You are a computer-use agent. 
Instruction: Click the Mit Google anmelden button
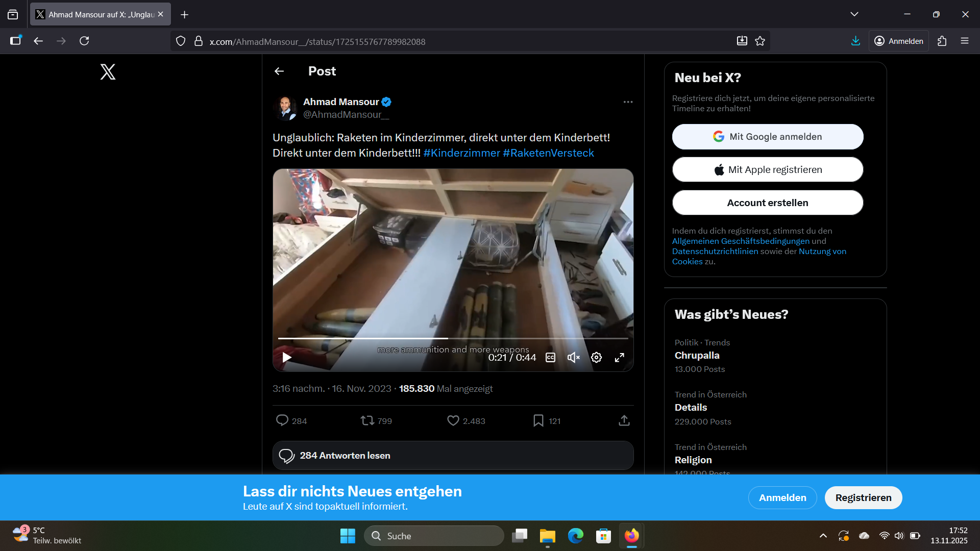coord(767,137)
